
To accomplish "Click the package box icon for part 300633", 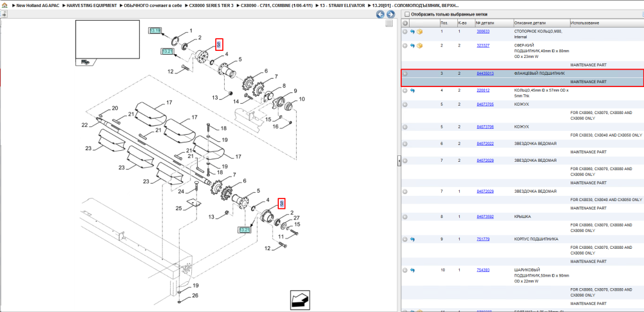I will (x=420, y=31).
